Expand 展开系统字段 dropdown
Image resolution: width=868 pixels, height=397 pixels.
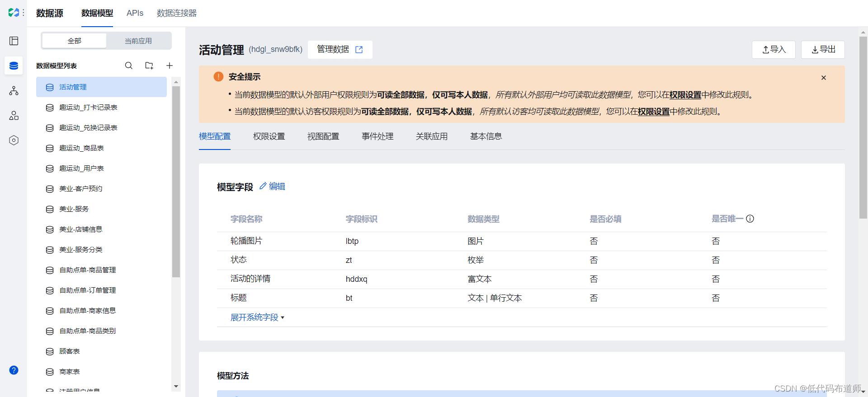pos(257,318)
